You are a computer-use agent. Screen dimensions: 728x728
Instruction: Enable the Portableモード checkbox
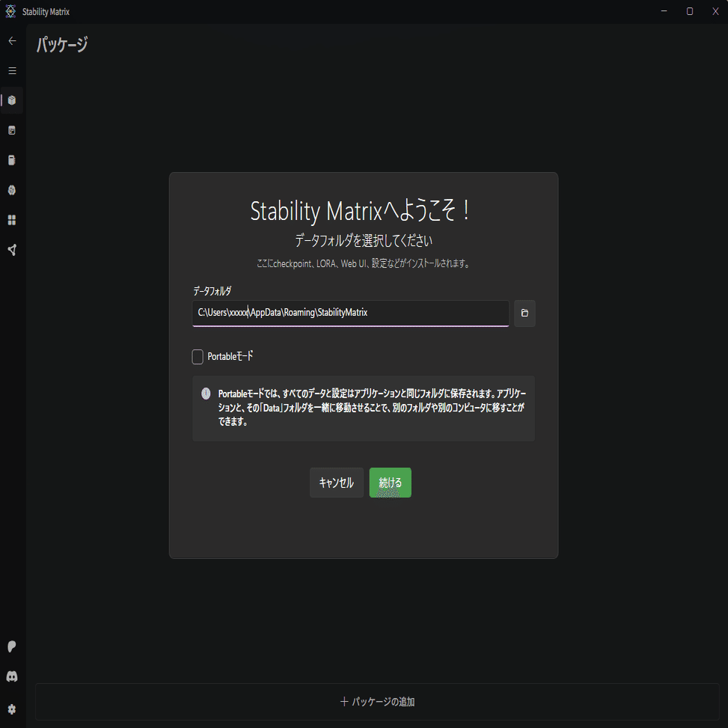click(x=198, y=357)
